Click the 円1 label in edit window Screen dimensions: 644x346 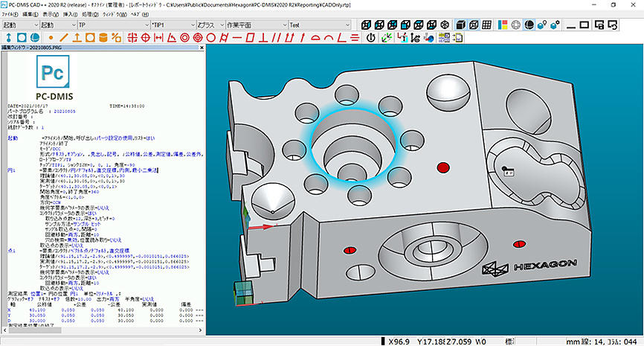(11, 170)
